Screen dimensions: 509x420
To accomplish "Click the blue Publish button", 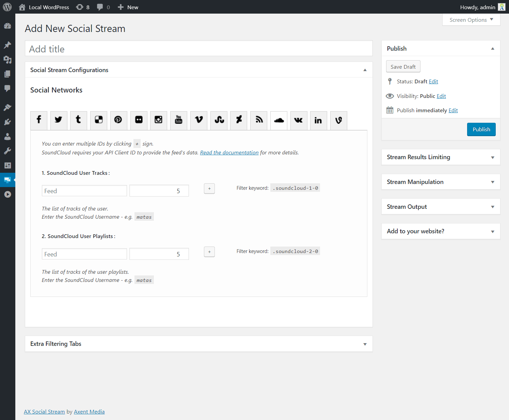I will (481, 130).
